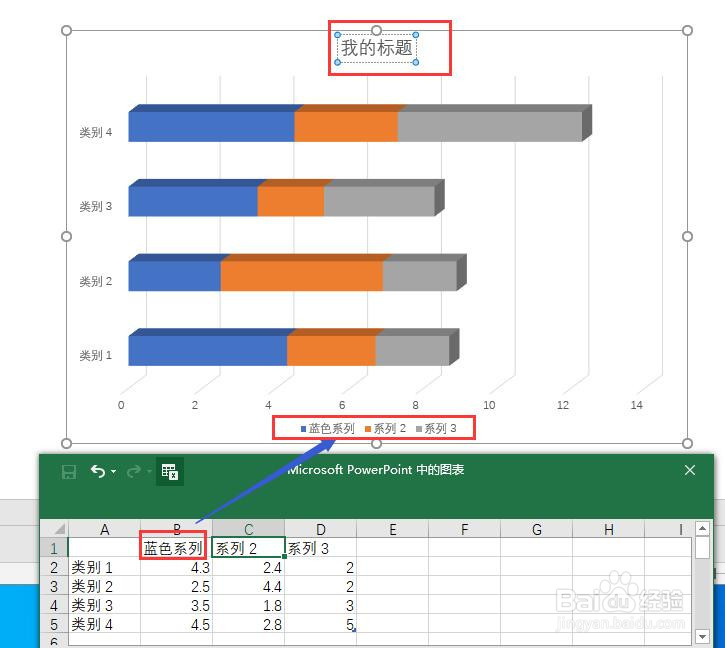Click the Select All corner triangle
The height and width of the screenshot is (648, 725).
pyautogui.click(x=60, y=529)
